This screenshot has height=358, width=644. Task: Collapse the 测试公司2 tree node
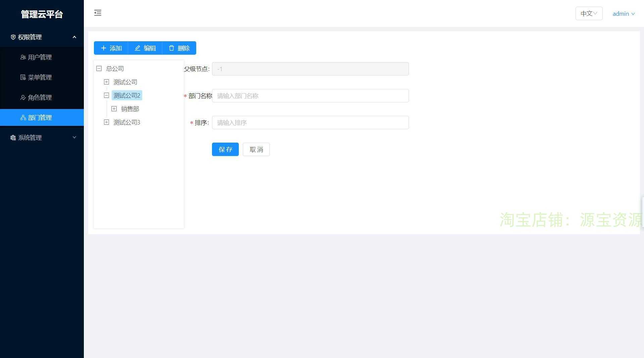click(x=106, y=95)
